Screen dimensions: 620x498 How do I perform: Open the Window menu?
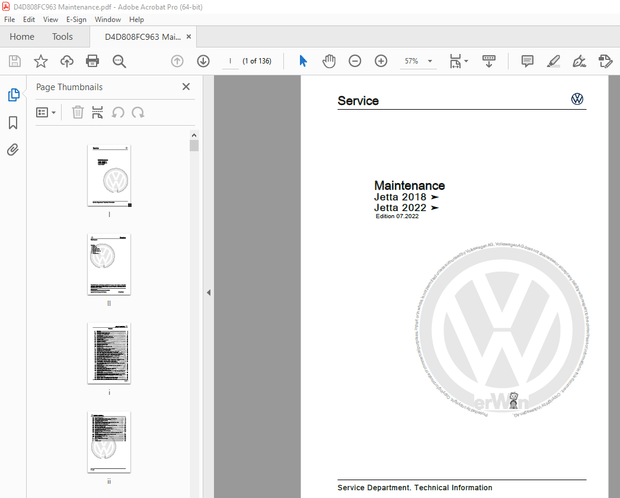click(x=108, y=19)
